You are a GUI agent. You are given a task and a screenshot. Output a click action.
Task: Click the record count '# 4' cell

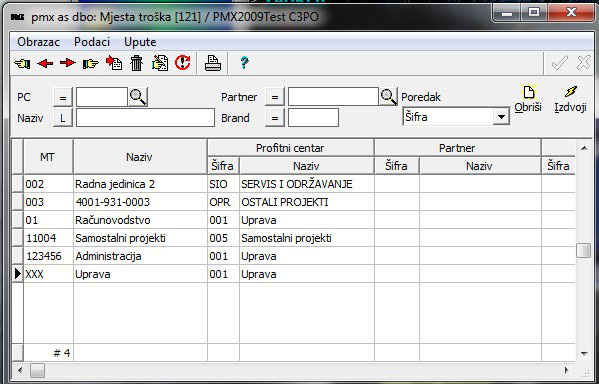[x=48, y=353]
